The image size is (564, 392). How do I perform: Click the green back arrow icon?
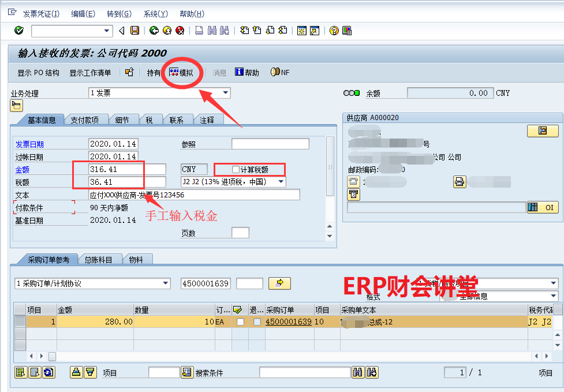[154, 31]
